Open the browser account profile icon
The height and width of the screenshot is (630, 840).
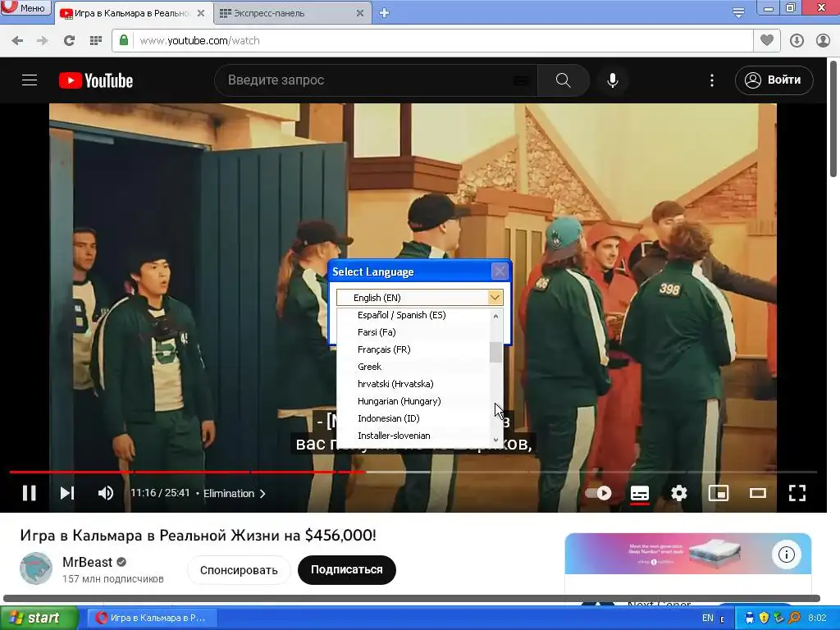click(824, 41)
